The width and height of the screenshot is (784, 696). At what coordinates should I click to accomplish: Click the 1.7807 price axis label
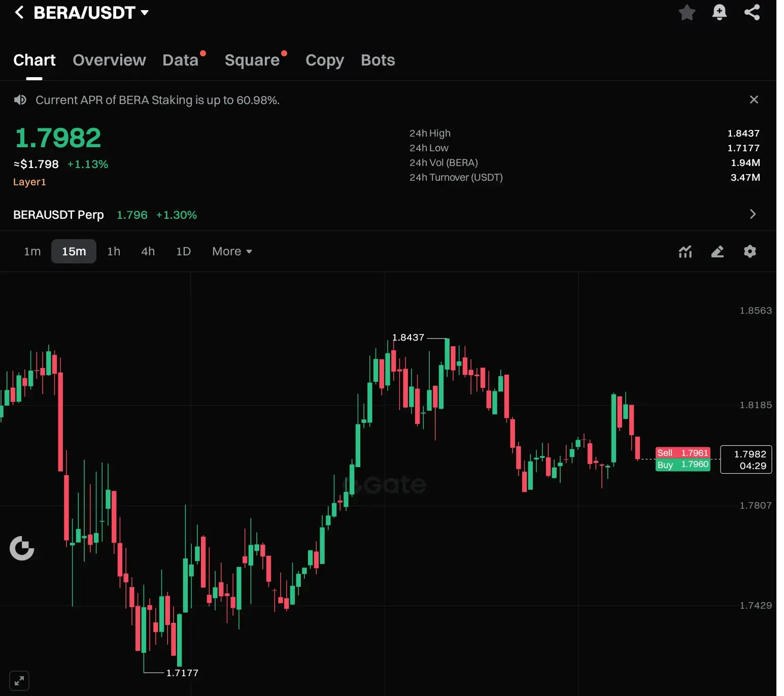click(756, 505)
